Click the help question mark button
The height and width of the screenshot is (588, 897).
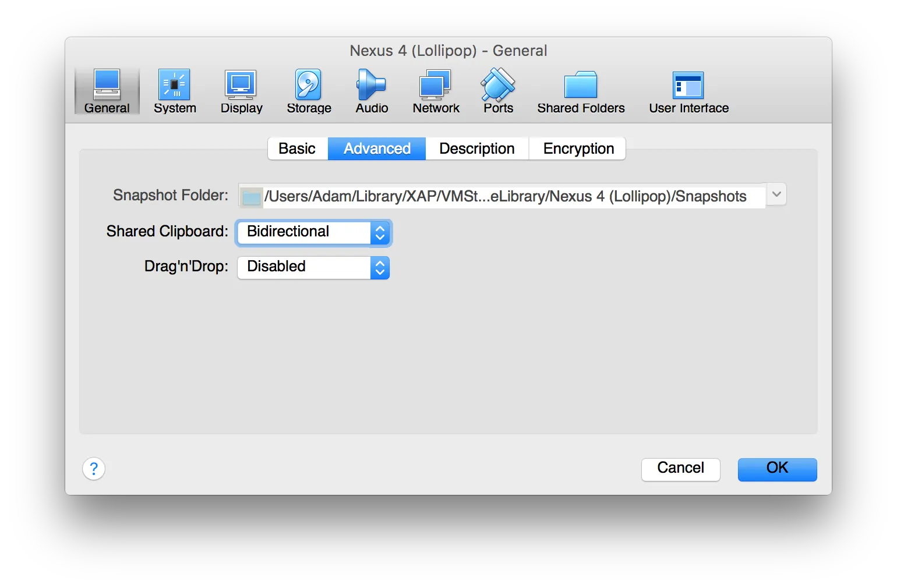[94, 469]
